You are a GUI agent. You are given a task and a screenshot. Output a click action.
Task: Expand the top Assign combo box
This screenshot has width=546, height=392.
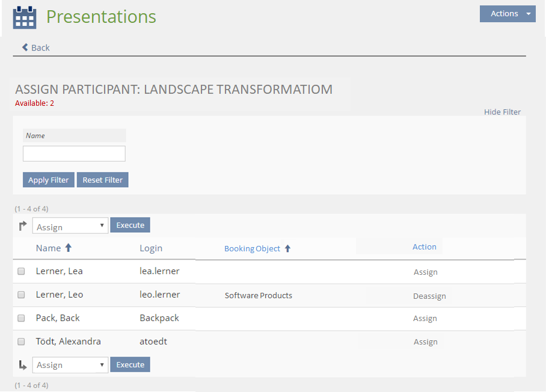click(x=70, y=226)
